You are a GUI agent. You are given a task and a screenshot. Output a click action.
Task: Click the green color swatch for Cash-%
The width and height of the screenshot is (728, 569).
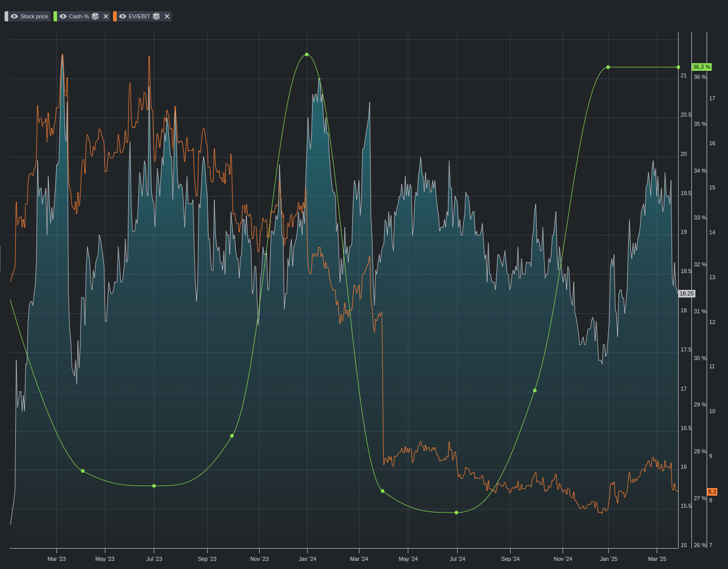point(55,16)
